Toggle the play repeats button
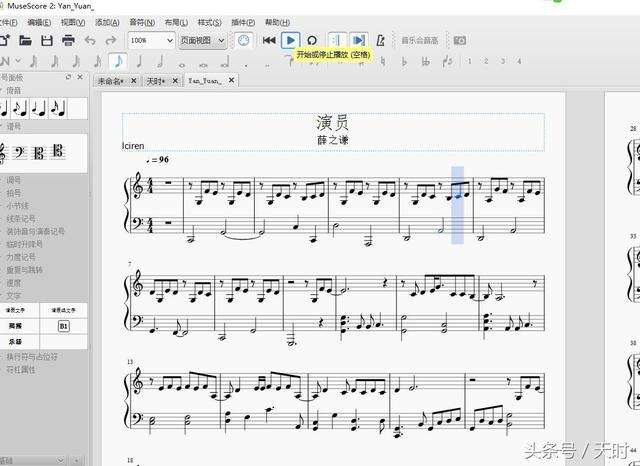Viewport: 640px width, 466px height. point(337,40)
